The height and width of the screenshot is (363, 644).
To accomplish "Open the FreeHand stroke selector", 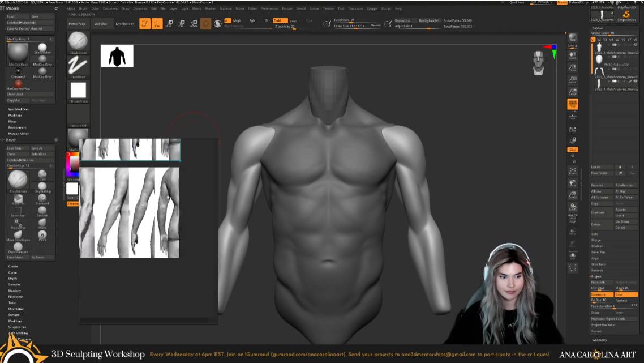I will tap(78, 67).
